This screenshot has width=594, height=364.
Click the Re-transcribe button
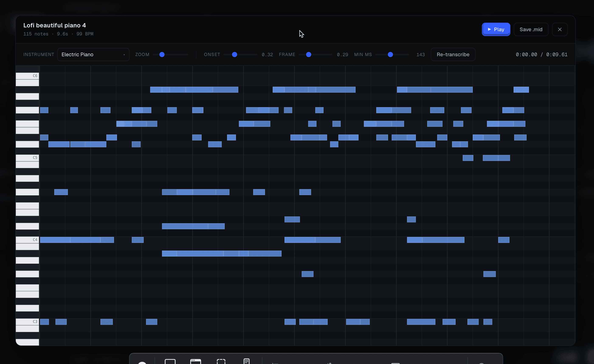(453, 55)
